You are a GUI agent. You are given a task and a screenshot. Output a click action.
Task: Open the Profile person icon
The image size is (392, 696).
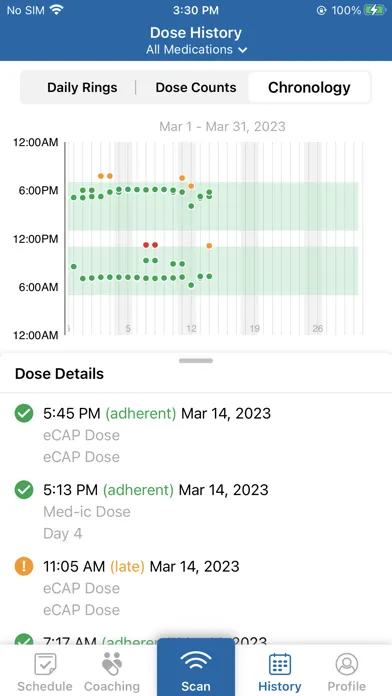[x=346, y=664]
